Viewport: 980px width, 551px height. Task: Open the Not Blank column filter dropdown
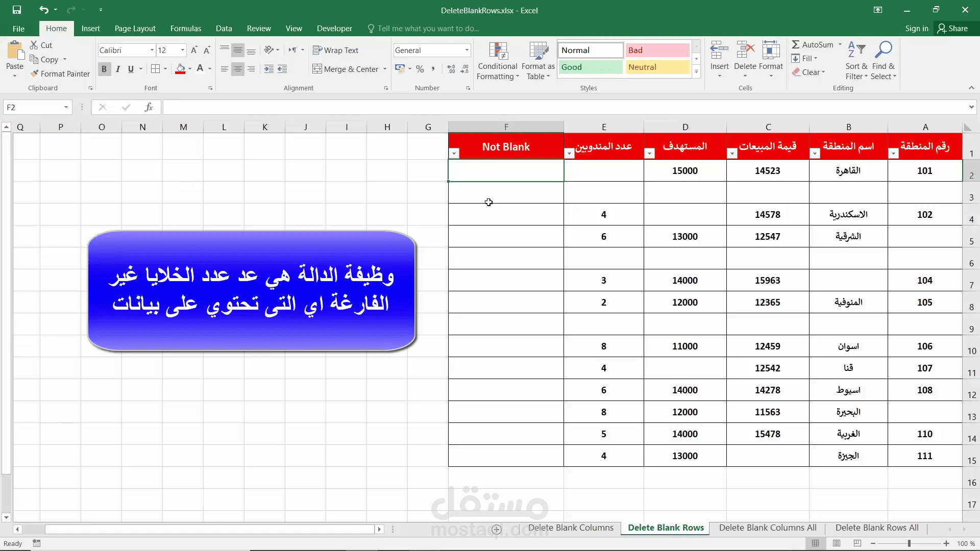[454, 154]
